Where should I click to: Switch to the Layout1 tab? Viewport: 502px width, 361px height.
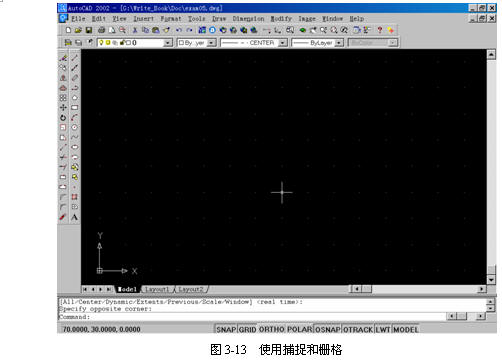(x=157, y=289)
